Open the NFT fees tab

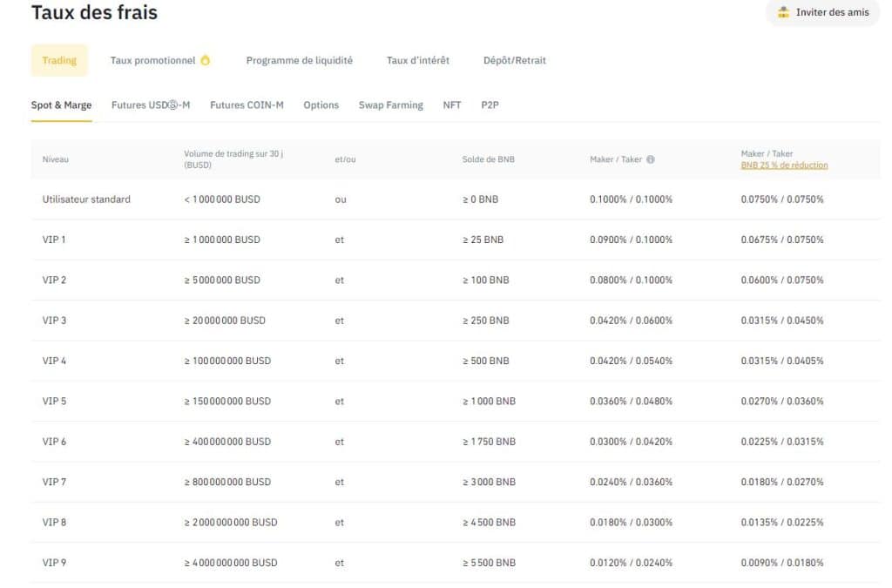point(451,105)
